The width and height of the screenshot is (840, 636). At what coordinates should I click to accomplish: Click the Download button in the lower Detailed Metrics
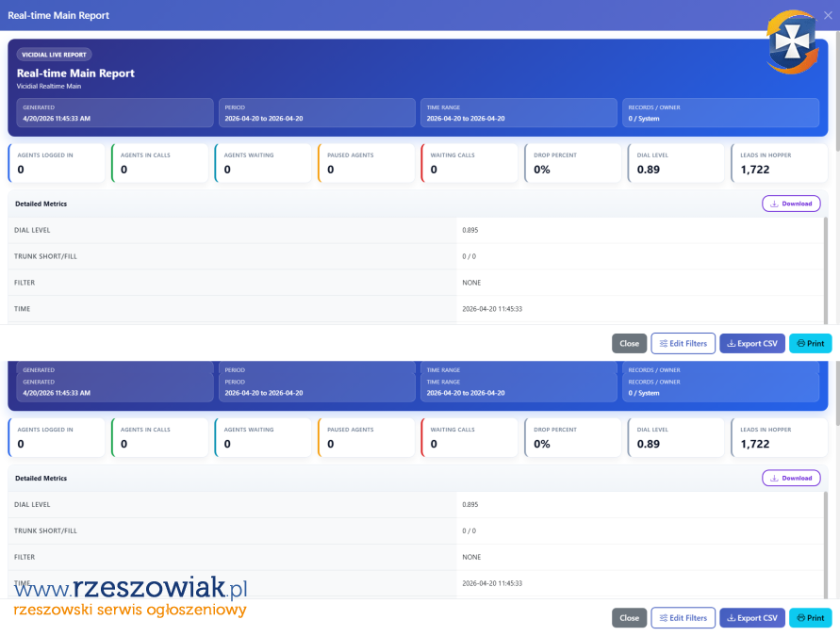click(791, 478)
